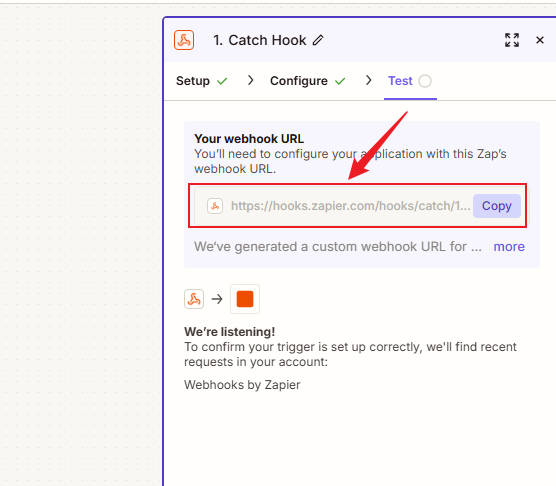556x486 pixels.
Task: Click chevron between Setup and Configure
Action: tap(251, 80)
